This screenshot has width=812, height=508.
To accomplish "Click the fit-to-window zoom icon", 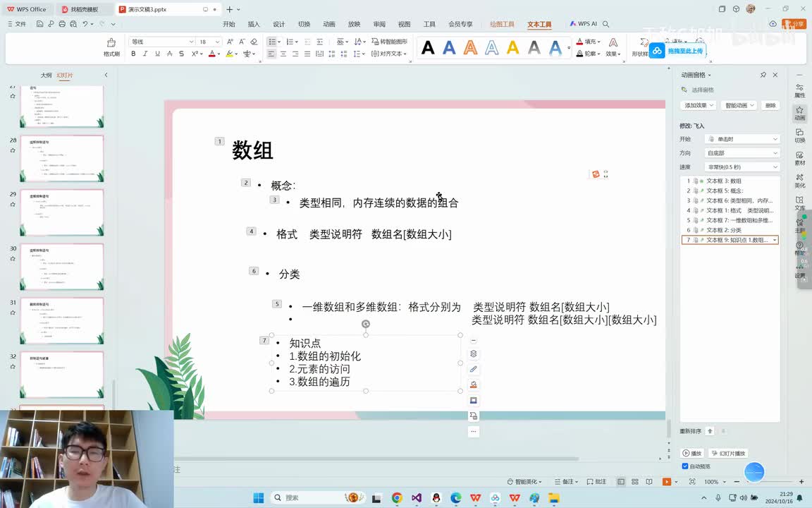I will point(692,482).
